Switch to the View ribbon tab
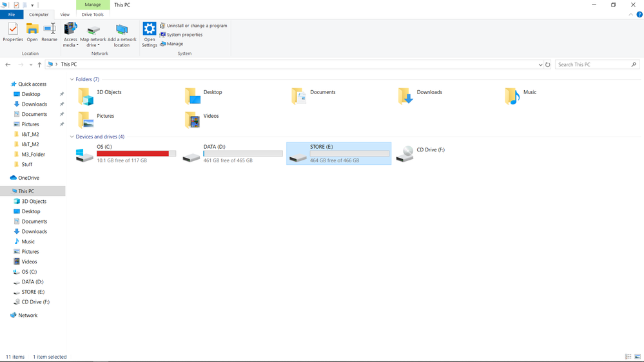Screen dimensions: 644x362 [65, 14]
